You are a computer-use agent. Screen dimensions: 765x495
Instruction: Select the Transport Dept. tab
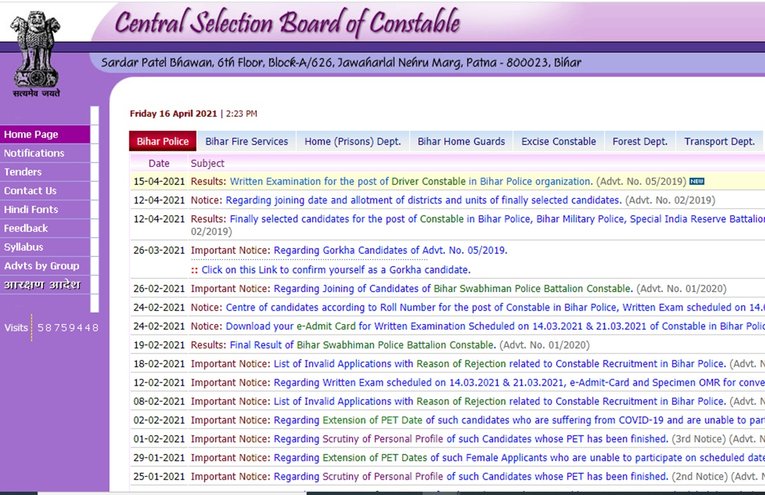[719, 142]
